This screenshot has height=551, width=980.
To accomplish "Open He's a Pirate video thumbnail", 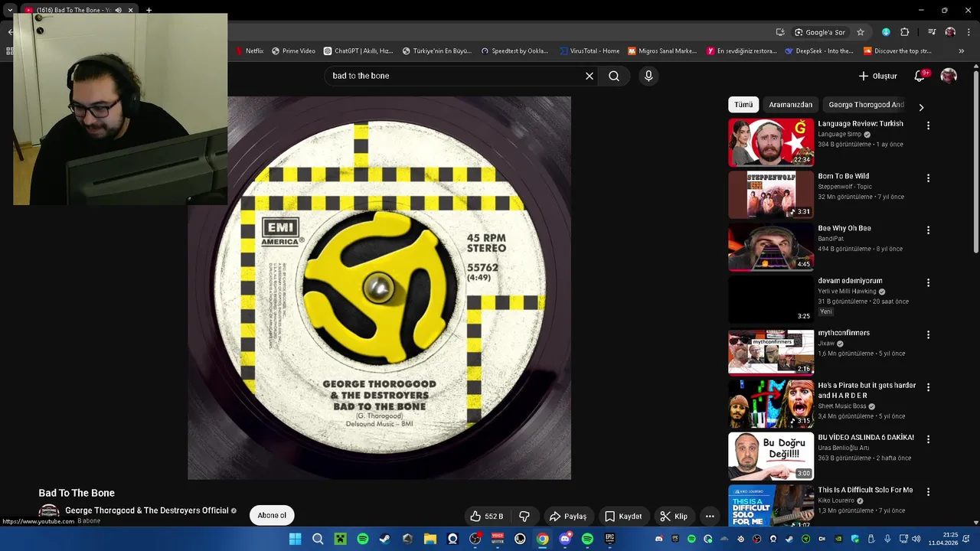I will click(771, 403).
